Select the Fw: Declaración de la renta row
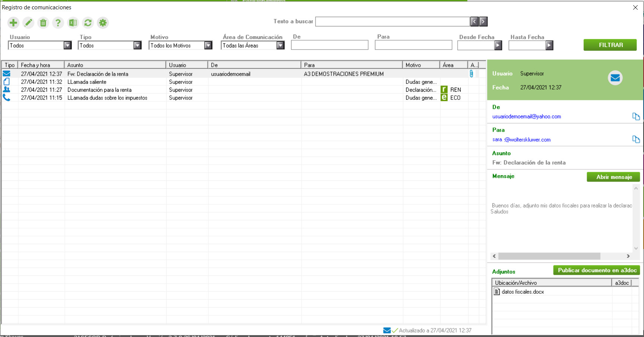Image resolution: width=644 pixels, height=337 pixels. [244, 74]
